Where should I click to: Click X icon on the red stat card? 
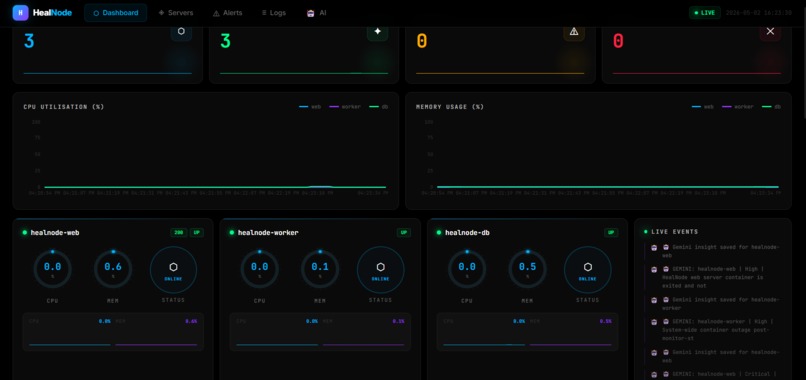click(x=770, y=31)
